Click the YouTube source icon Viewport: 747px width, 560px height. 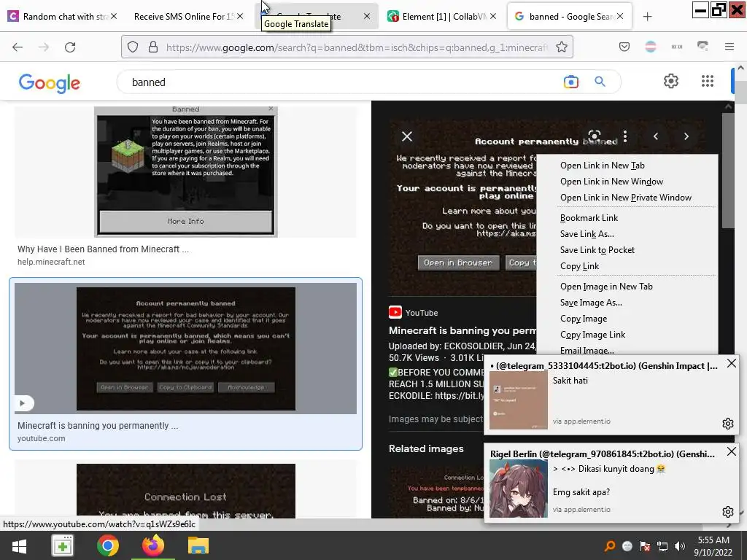tap(395, 312)
